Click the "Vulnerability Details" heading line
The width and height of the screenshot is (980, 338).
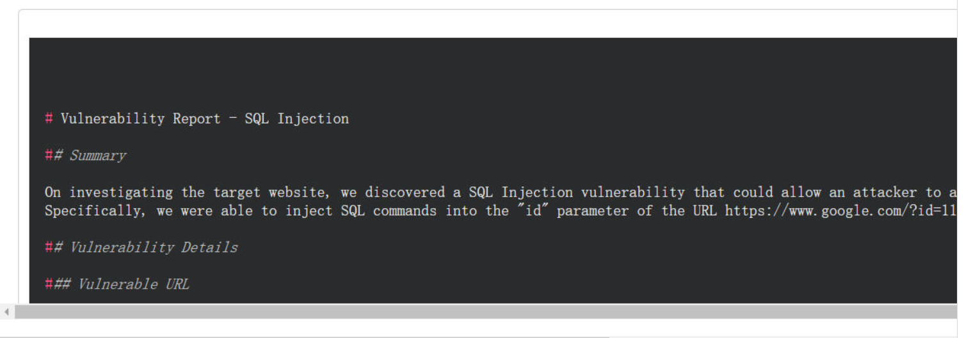tap(141, 247)
